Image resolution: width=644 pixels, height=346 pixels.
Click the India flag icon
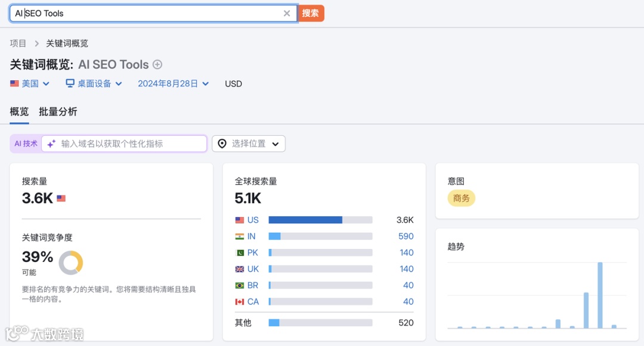click(240, 236)
